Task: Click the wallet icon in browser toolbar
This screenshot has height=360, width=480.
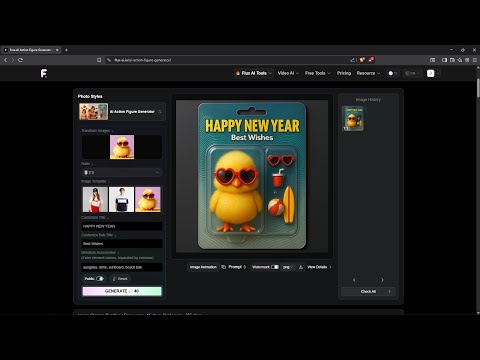Action: pyautogui.click(x=452, y=60)
